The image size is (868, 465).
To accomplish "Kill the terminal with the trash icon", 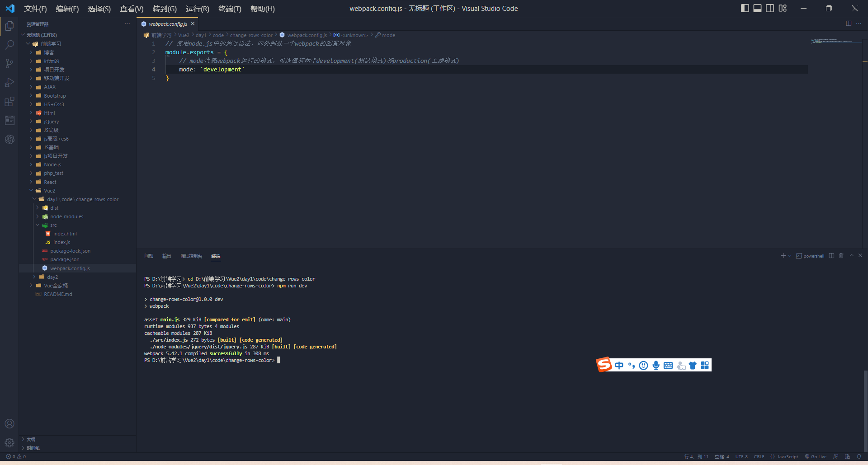I will [841, 256].
